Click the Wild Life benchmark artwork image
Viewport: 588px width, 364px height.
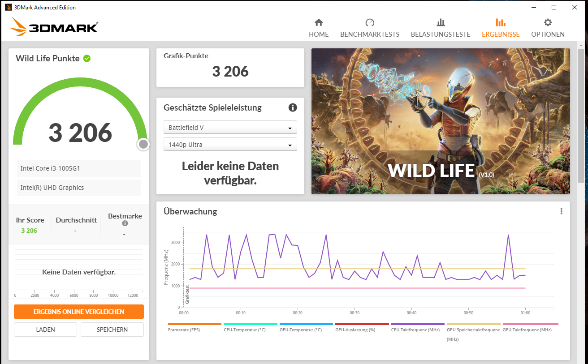click(441, 121)
